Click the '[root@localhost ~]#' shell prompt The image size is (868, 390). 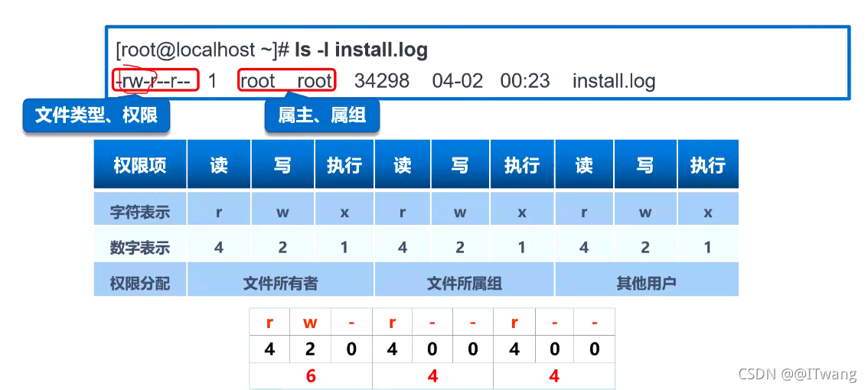tap(203, 50)
